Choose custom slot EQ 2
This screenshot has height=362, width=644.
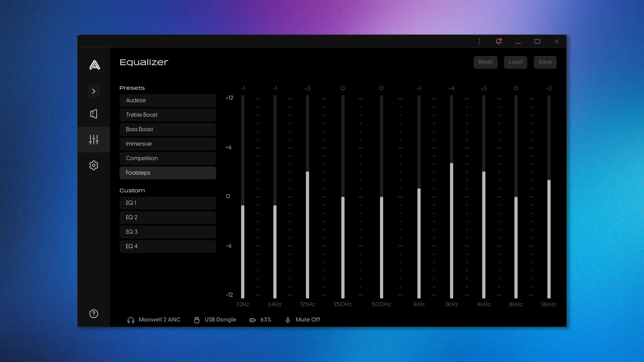[x=168, y=218]
